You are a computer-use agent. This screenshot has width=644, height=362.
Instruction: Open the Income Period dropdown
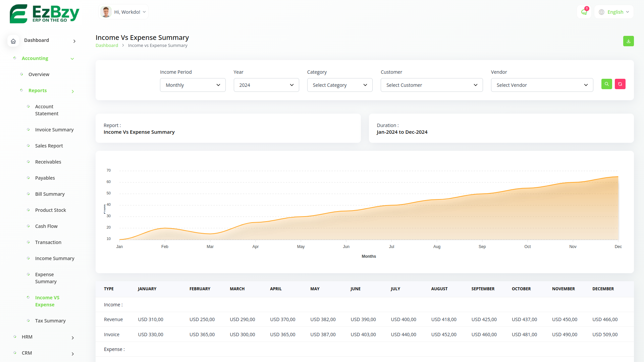193,85
